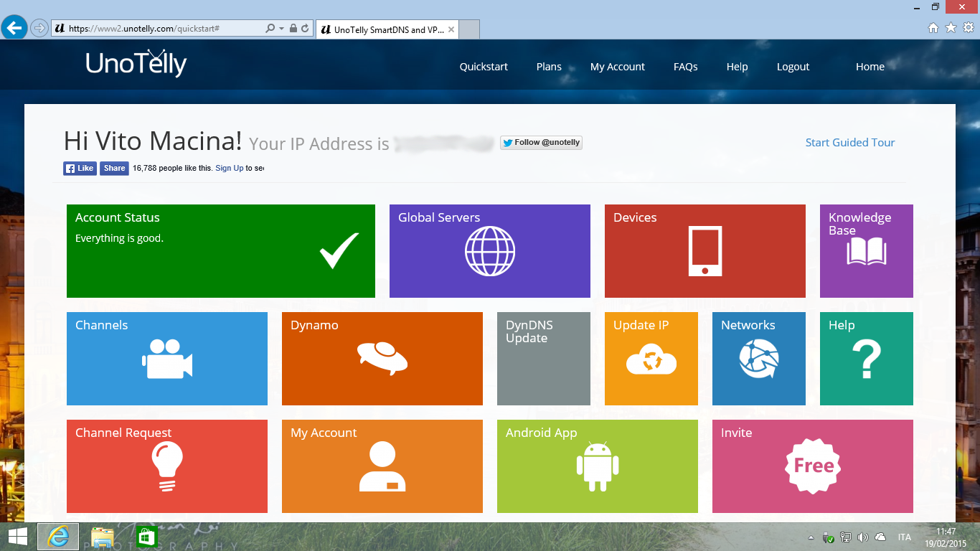Open the Windows Store taskbar icon
The height and width of the screenshot is (551, 980).
(x=146, y=537)
